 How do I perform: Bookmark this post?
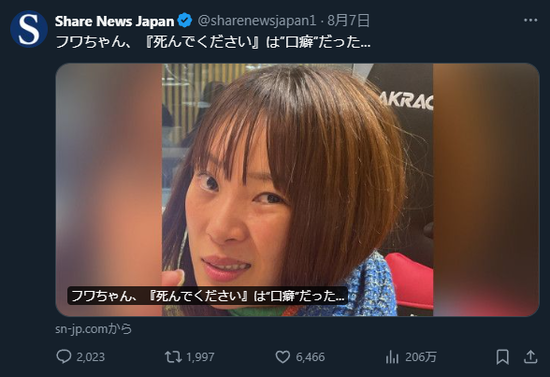point(502,357)
